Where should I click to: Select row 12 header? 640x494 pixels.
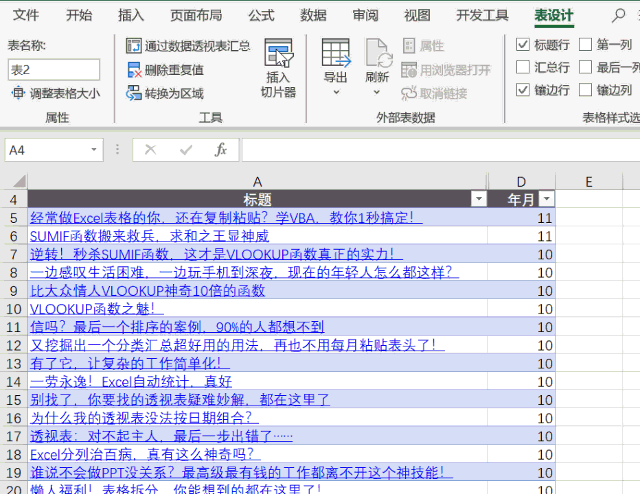[x=13, y=345]
